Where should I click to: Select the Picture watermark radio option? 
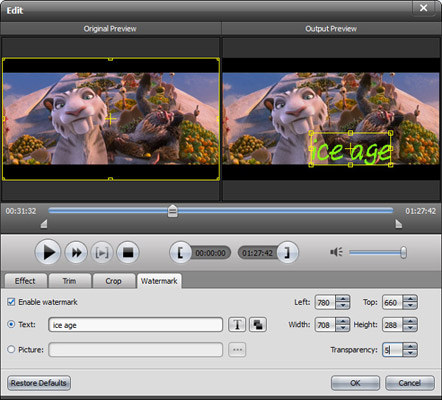pyautogui.click(x=11, y=349)
